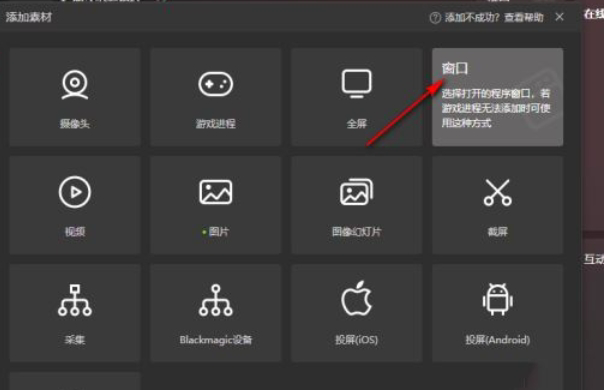The width and height of the screenshot is (604, 390).
Task: Choose the Blackmagic设备 icon
Action: tap(215, 301)
